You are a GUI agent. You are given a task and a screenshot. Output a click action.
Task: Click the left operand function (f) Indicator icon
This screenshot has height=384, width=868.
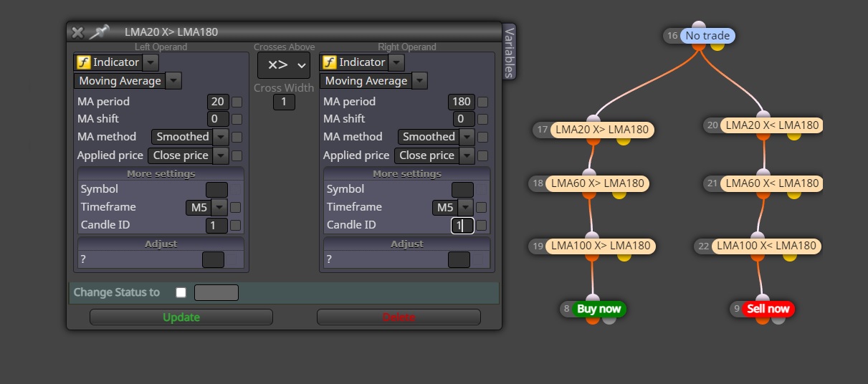[x=84, y=62]
